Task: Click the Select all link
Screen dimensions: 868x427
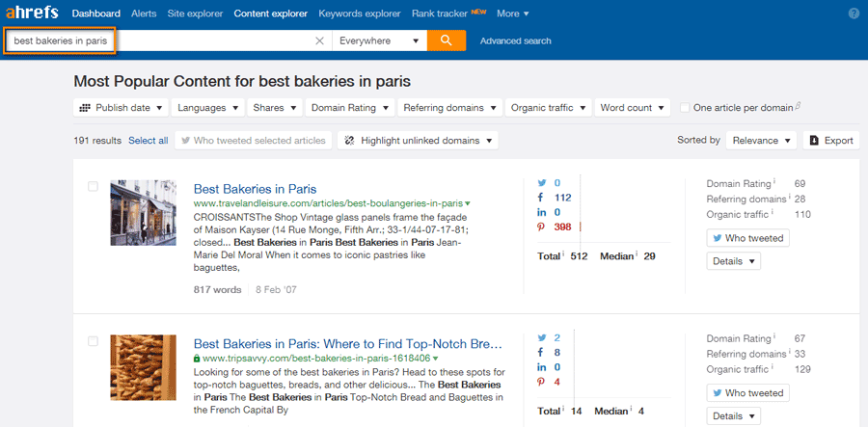Action: click(149, 141)
